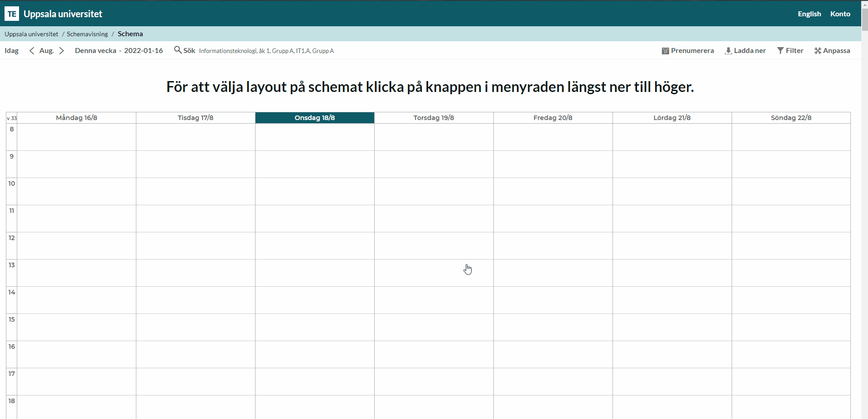Click the Uppsala universitet header title
The image size is (868, 419).
(63, 14)
